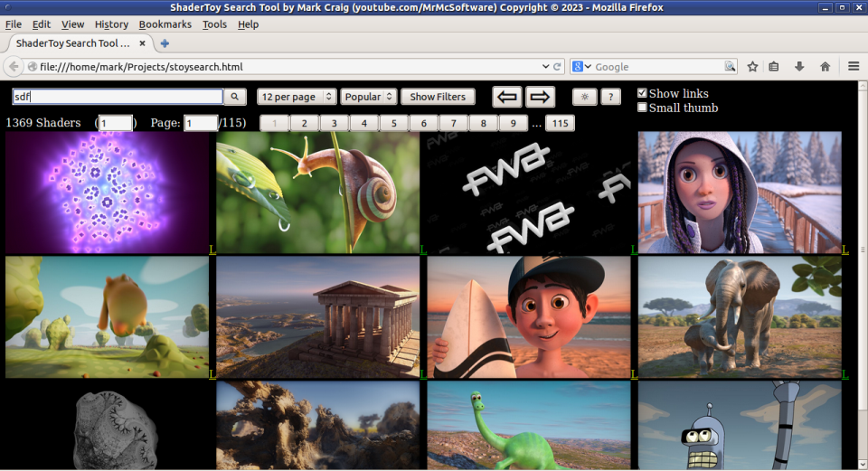The image size is (868, 471).
Task: Open the Greek temple shader thumbnail
Action: click(317, 317)
